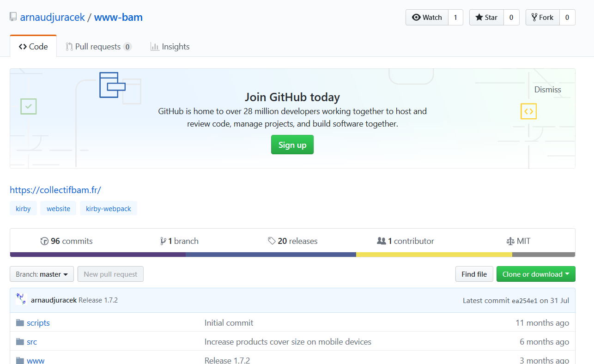Open arnaudjuracek user profile link
Viewport: 594px width, 364px height.
pyautogui.click(x=53, y=18)
